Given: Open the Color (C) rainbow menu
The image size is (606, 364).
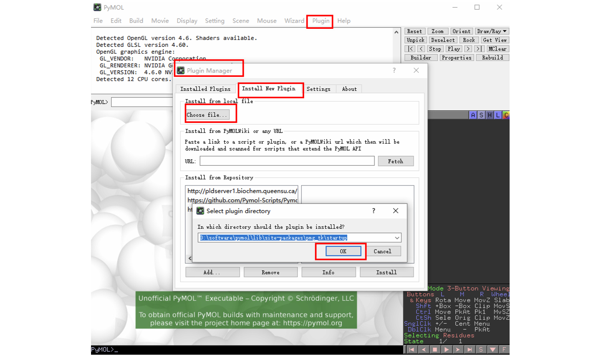Looking at the screenshot, I should (506, 115).
